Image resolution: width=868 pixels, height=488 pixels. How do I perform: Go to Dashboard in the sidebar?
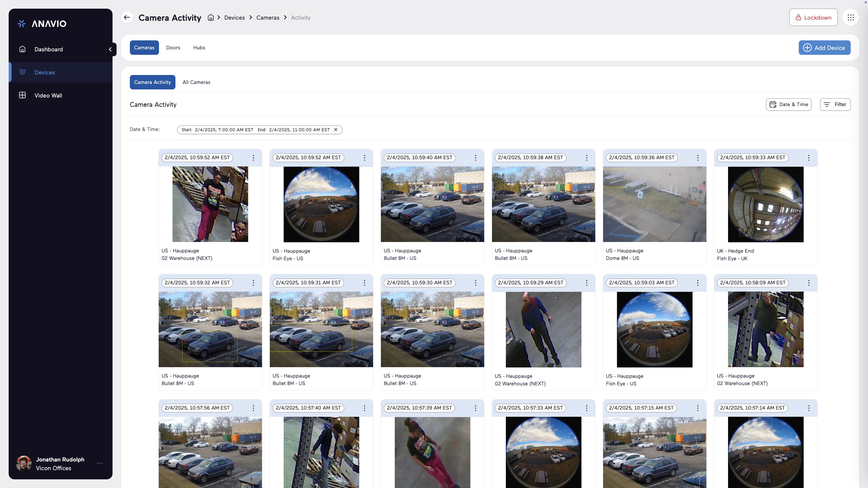48,50
